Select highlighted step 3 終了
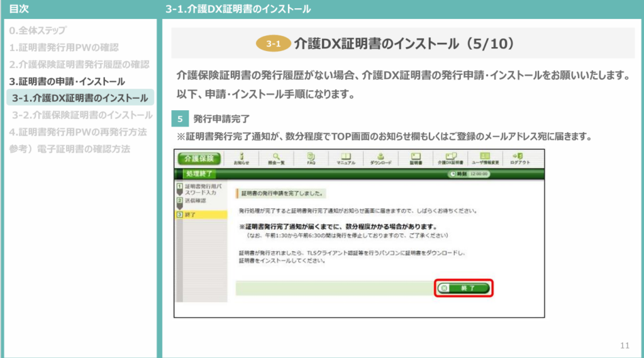This screenshot has height=358, width=644. pos(201,215)
